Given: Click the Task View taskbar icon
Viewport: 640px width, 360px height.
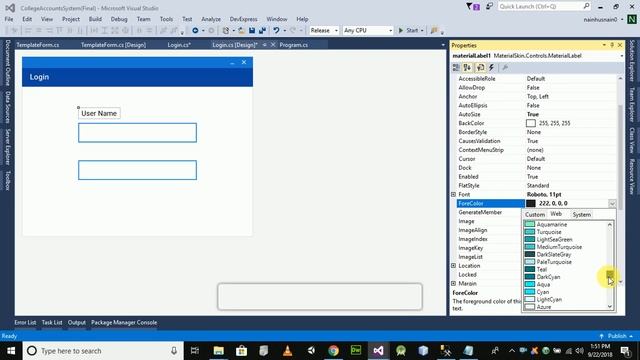Looking at the screenshot, I should 195,351.
